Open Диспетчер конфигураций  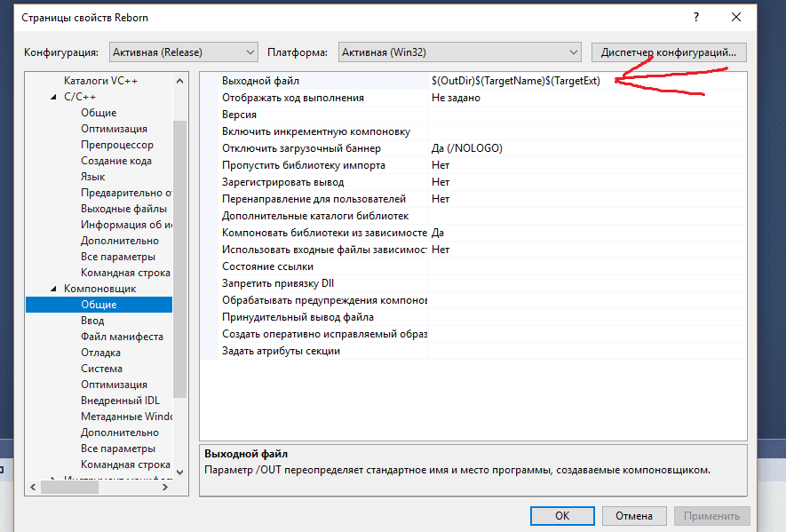(x=669, y=52)
